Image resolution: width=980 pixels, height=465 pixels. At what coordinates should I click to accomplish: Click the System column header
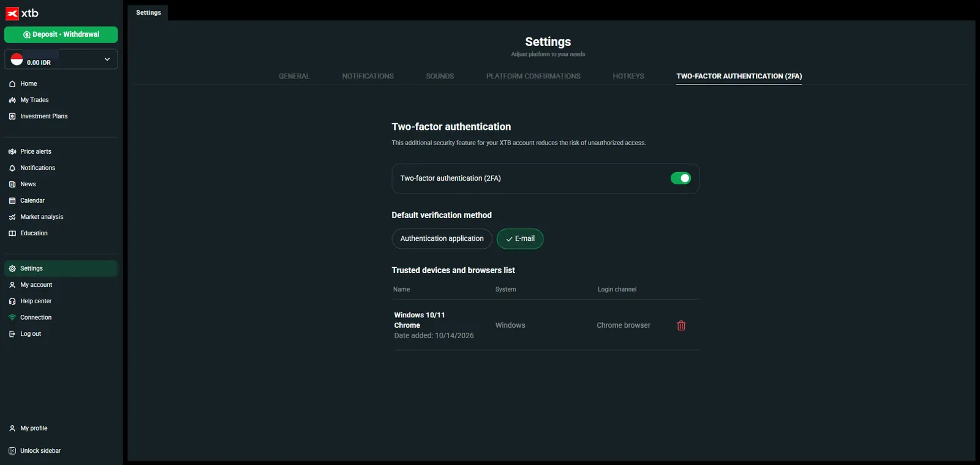(505, 289)
